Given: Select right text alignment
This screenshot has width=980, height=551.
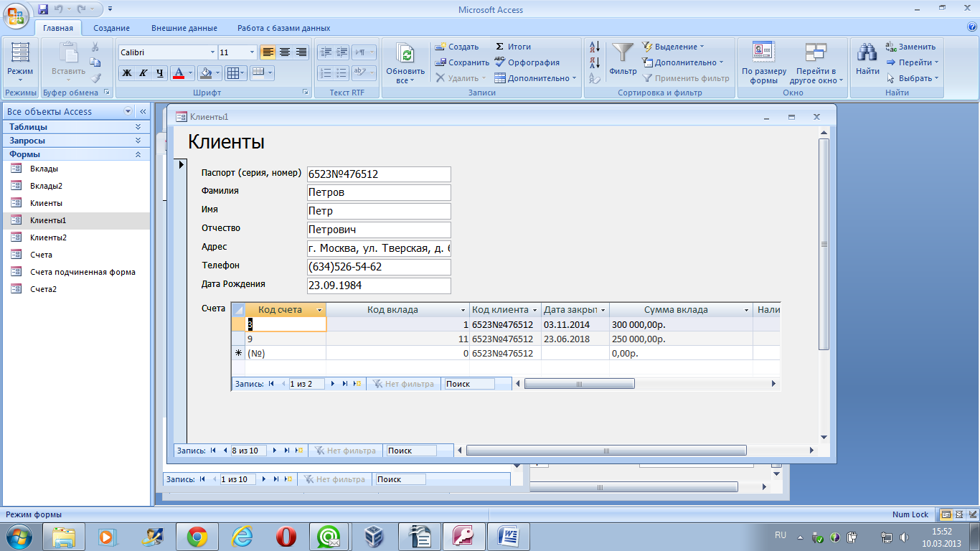Looking at the screenshot, I should (301, 52).
